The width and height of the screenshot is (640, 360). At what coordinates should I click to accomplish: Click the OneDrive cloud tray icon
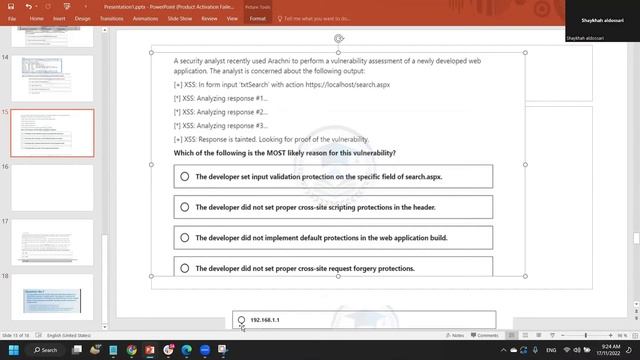(x=513, y=350)
